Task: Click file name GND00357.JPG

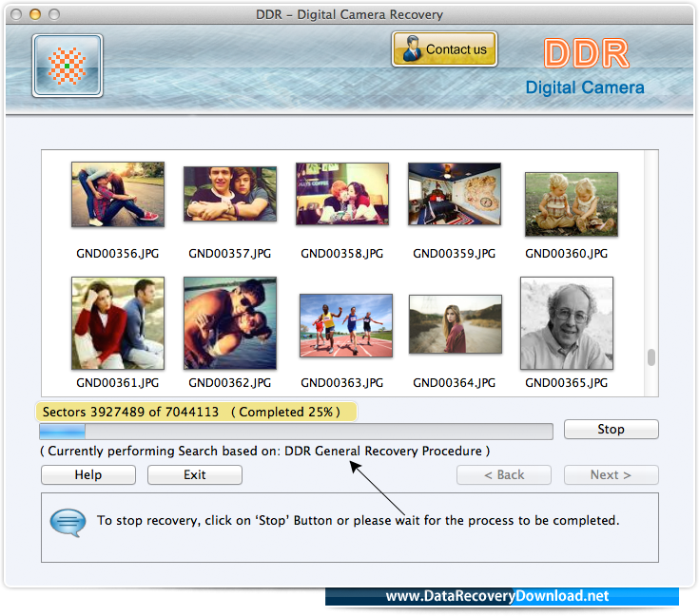Action: click(x=230, y=254)
